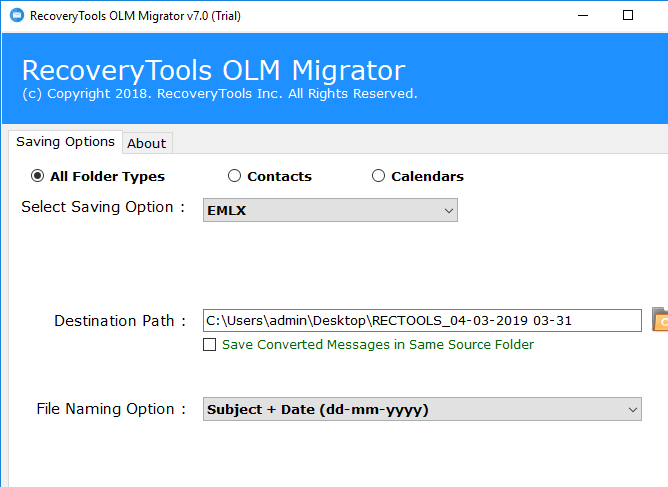Maximize the OLM Migrator window
668x487 pixels.
tap(627, 16)
